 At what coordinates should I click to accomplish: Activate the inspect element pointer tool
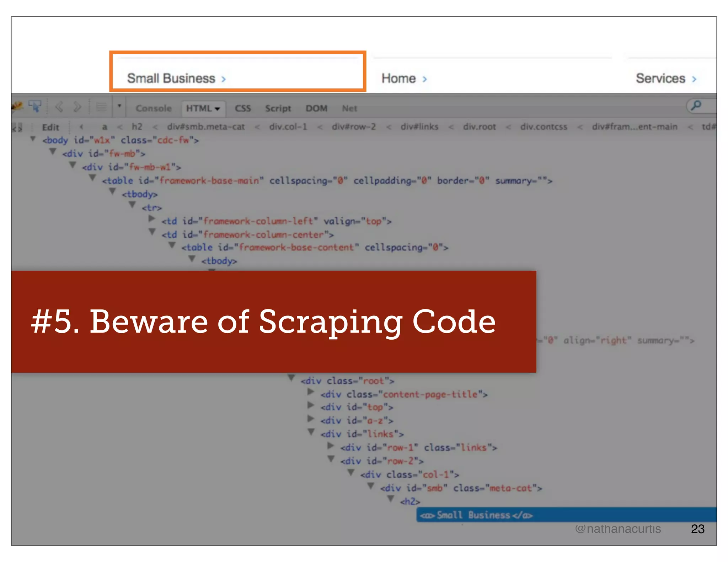pyautogui.click(x=35, y=106)
